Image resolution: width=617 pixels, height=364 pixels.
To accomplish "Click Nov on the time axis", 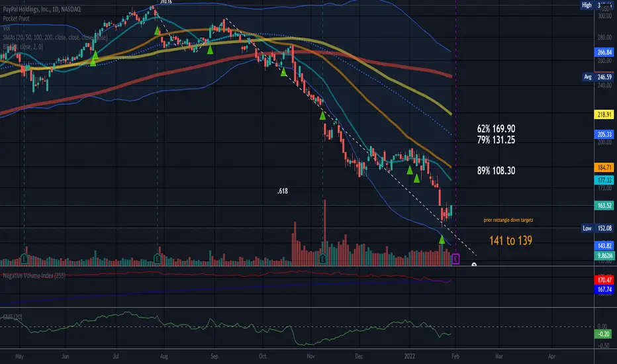I will pos(311,356).
